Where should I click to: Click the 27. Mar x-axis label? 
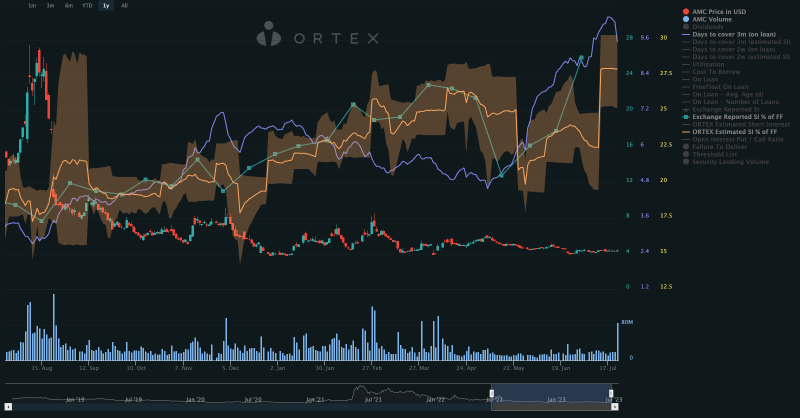coord(419,368)
